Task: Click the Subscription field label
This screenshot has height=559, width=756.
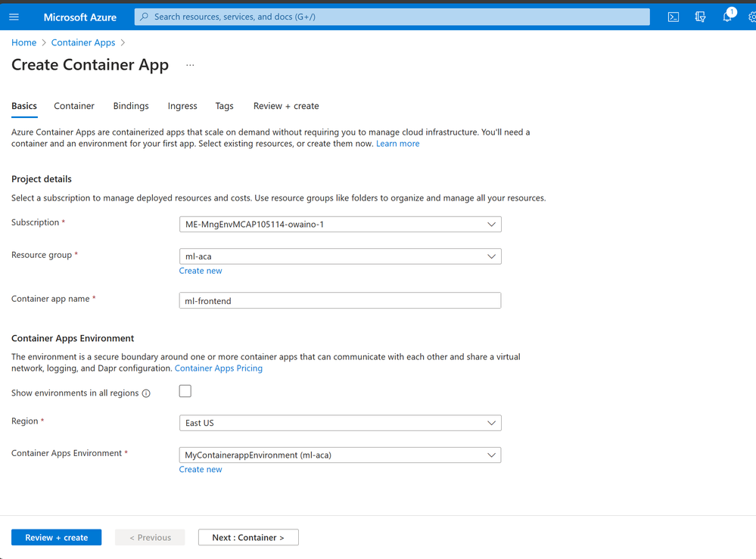Action: (36, 222)
